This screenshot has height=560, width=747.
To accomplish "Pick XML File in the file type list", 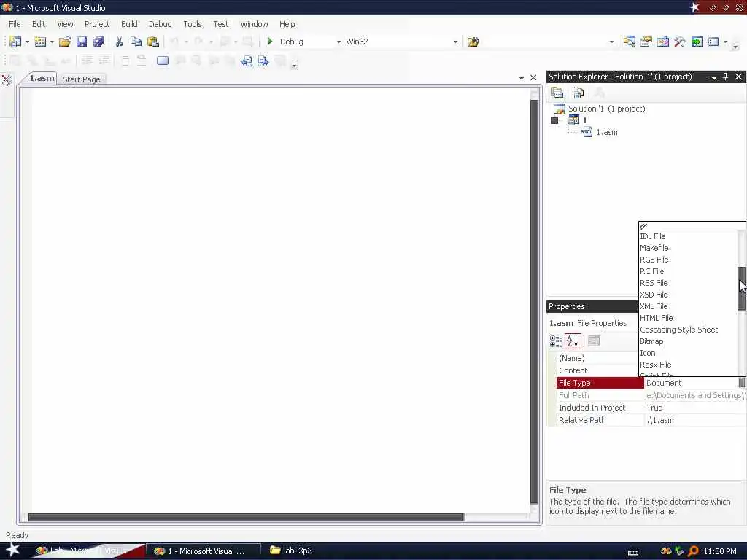I will point(688,306).
